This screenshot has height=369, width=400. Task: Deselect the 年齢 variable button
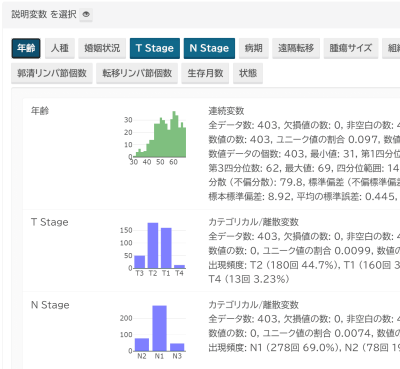26,48
